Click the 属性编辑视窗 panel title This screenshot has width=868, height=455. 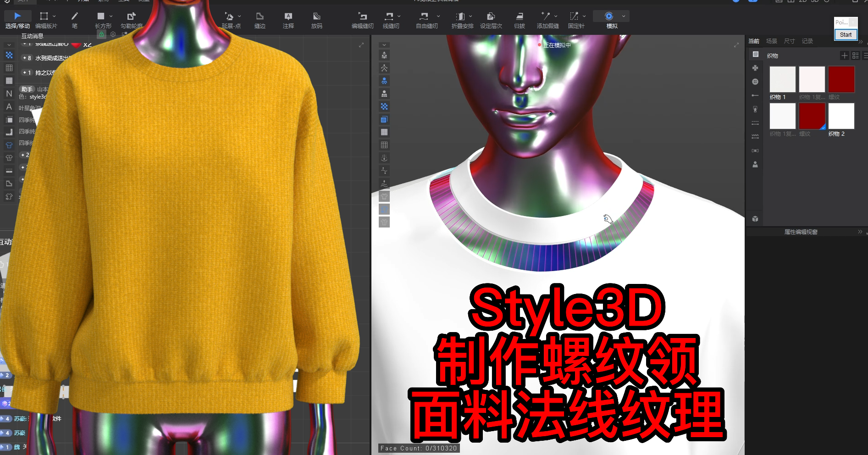[x=801, y=232]
